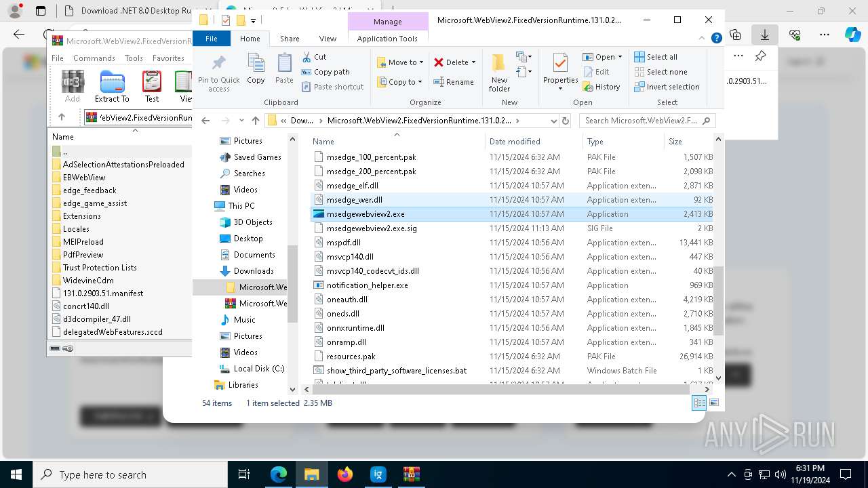The height and width of the screenshot is (488, 868).
Task: Open WinRAR Commands menu
Action: (94, 58)
